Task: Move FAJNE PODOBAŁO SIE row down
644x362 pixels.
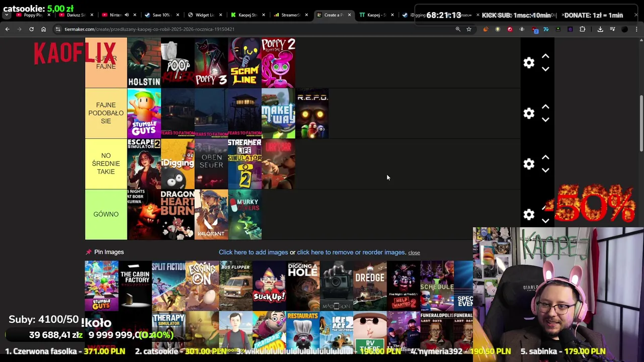Action: 545,120
